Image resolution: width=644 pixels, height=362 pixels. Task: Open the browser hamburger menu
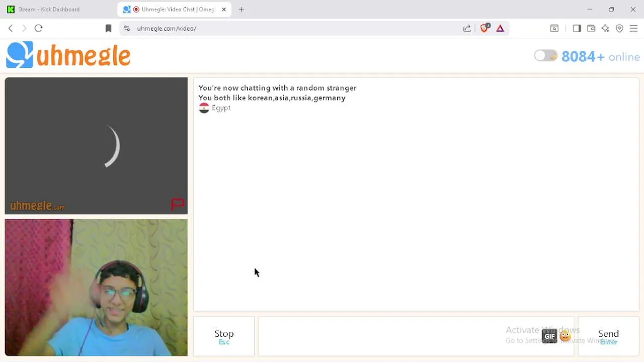(x=633, y=29)
